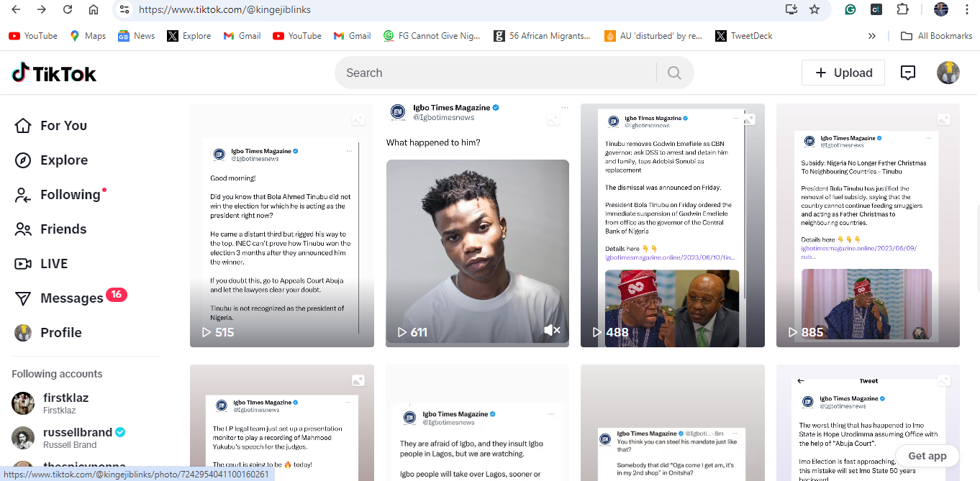The image size is (980, 481).
Task: Open browser home page icon
Action: (x=94, y=9)
